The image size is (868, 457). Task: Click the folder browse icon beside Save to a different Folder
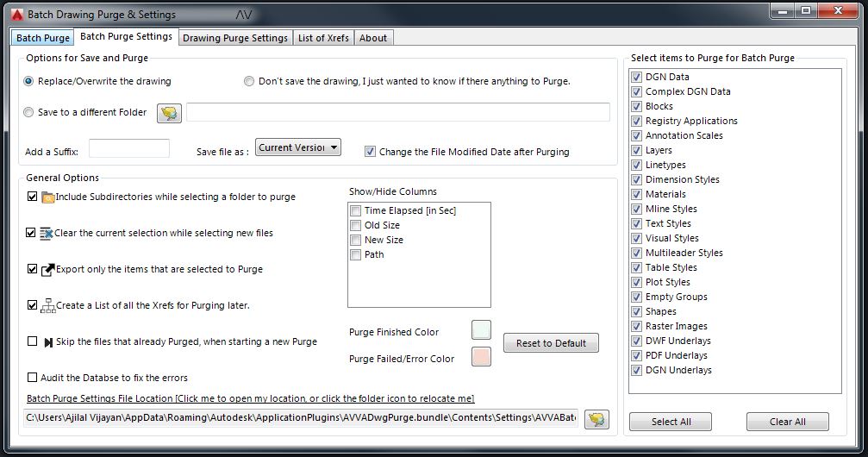[169, 112]
